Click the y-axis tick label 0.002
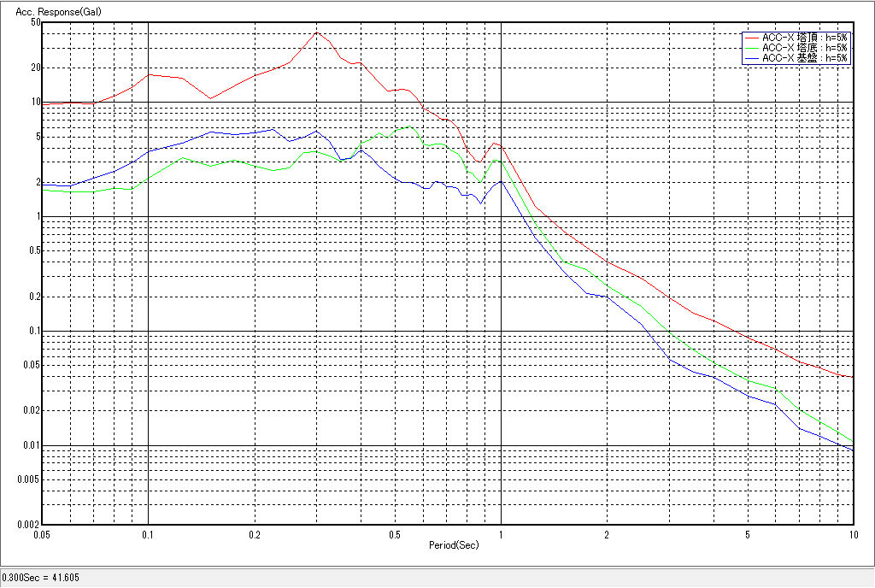 click(30, 525)
